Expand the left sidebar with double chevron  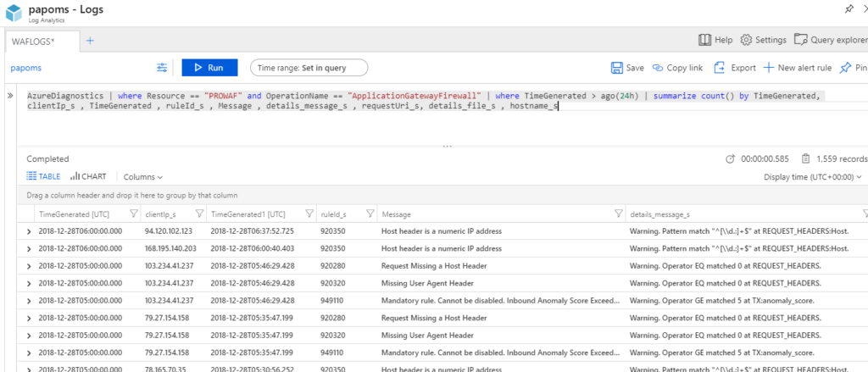pyautogui.click(x=10, y=96)
